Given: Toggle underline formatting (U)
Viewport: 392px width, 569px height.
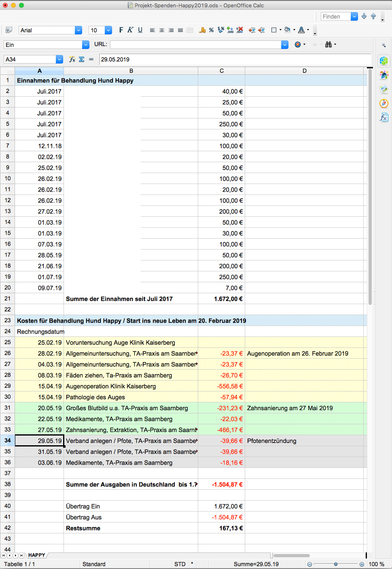Looking at the screenshot, I should [140, 30].
